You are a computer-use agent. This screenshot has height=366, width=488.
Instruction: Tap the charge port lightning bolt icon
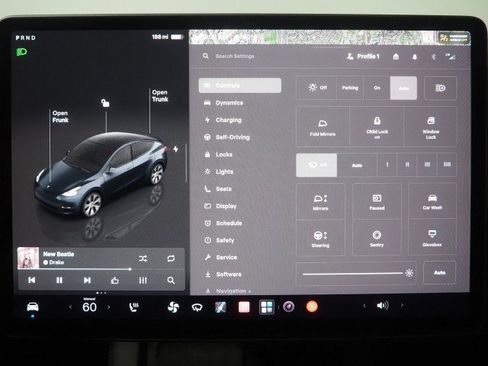(x=176, y=149)
